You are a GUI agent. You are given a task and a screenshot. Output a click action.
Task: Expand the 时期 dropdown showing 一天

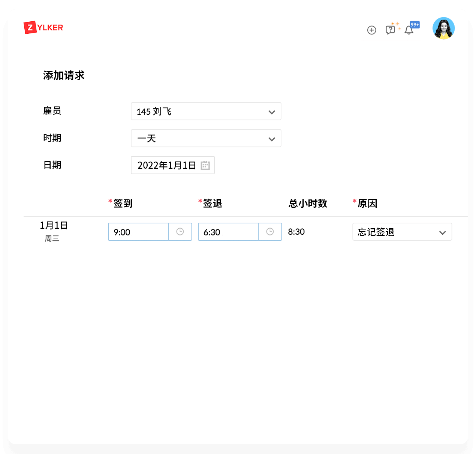(206, 138)
